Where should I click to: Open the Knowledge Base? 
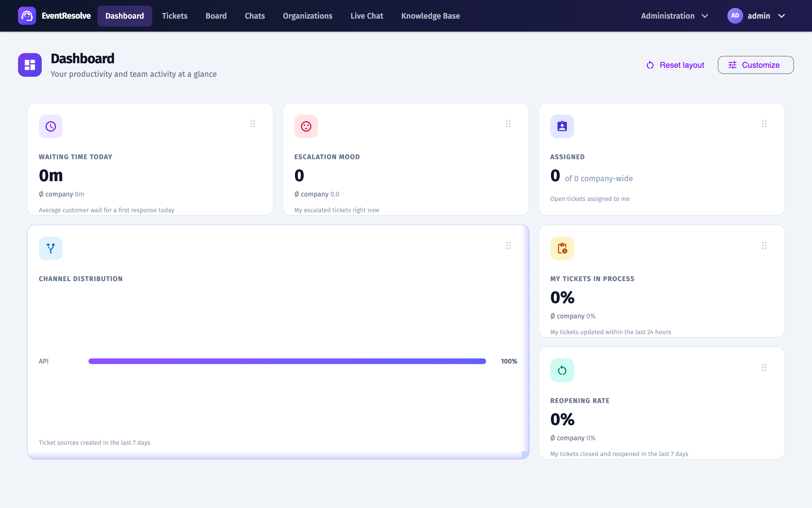(x=431, y=16)
